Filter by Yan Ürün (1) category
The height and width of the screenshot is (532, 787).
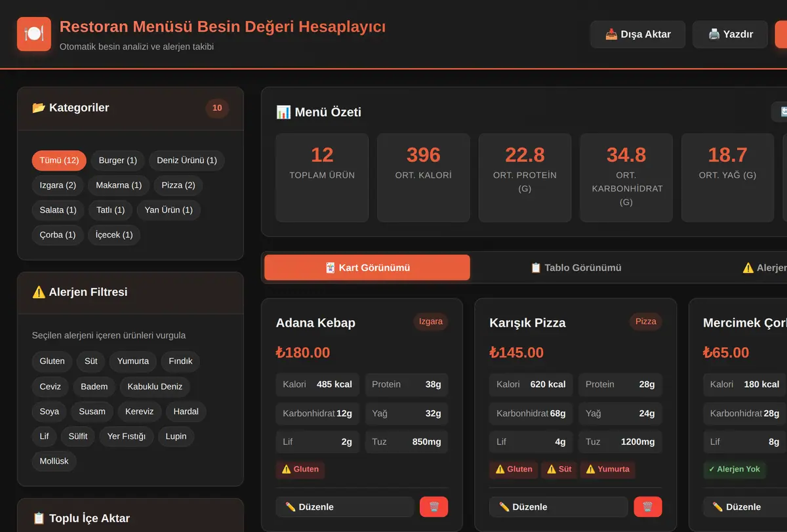coord(169,210)
